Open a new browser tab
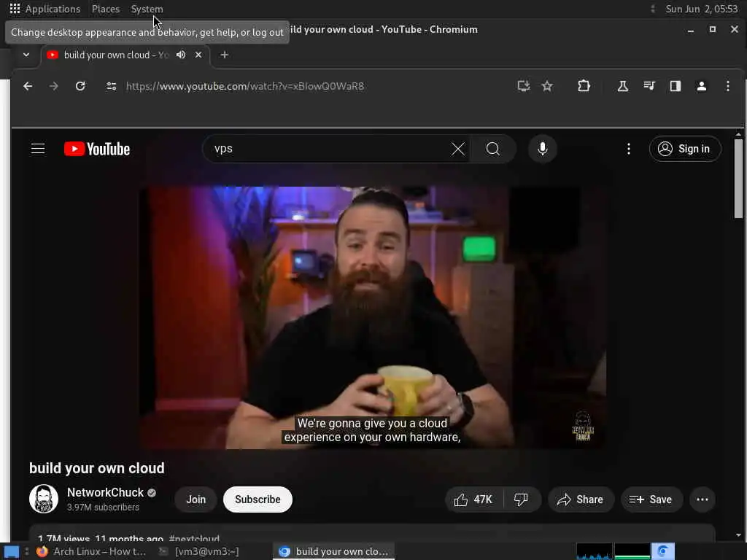Viewport: 747px width, 560px height. (225, 55)
